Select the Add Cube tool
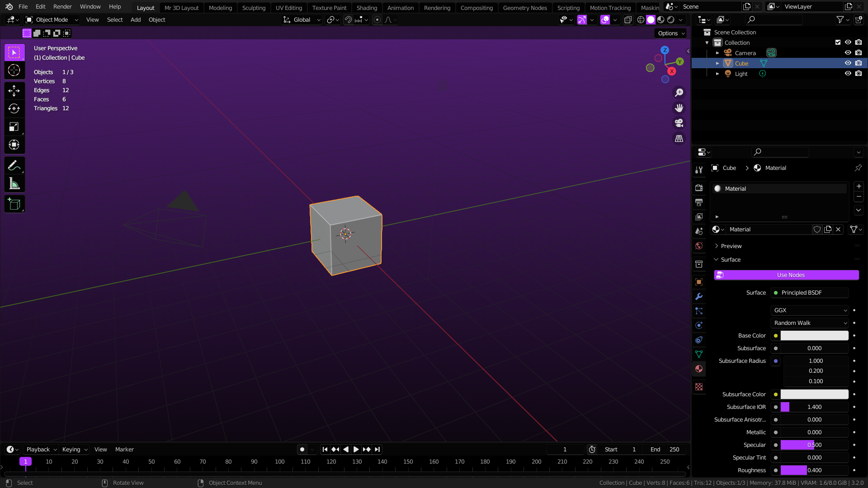Image resolution: width=868 pixels, height=488 pixels. [14, 204]
